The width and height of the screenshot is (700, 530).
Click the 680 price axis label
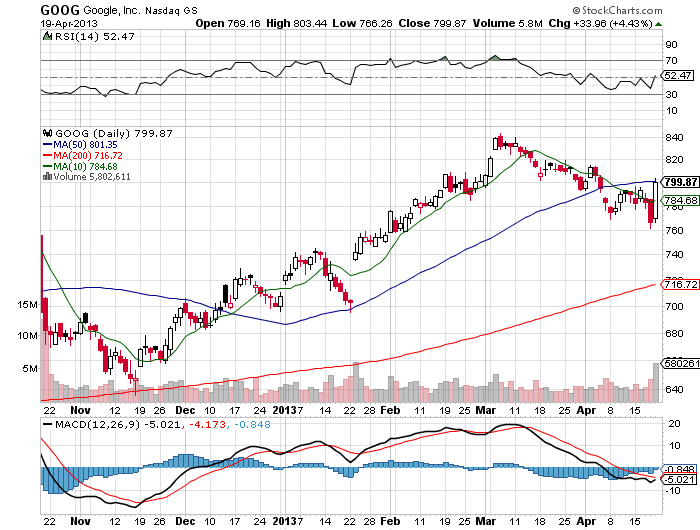point(674,334)
